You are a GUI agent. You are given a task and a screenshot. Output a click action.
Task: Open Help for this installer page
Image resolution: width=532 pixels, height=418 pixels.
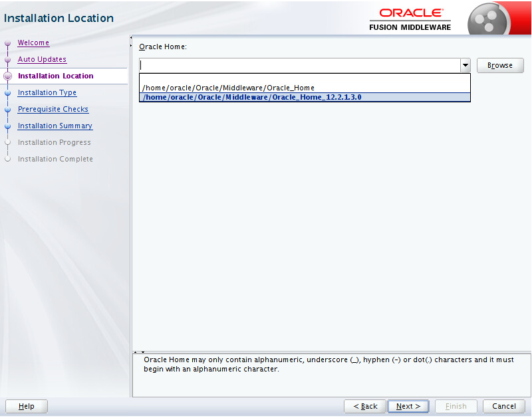tap(27, 406)
